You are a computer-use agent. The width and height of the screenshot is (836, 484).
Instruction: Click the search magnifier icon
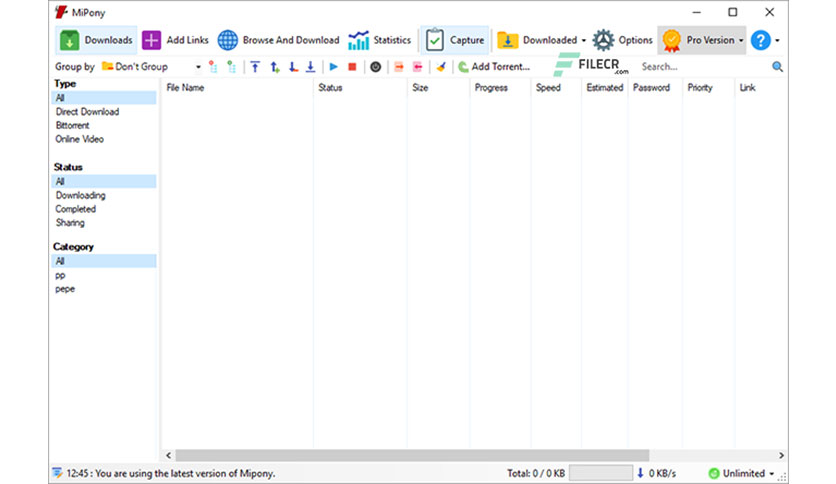pos(777,67)
